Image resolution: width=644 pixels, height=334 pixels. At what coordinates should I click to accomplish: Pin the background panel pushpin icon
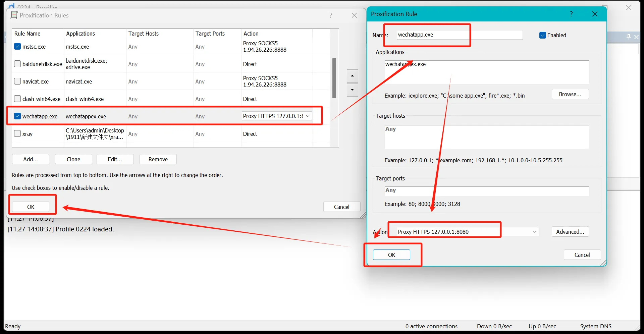click(x=629, y=37)
